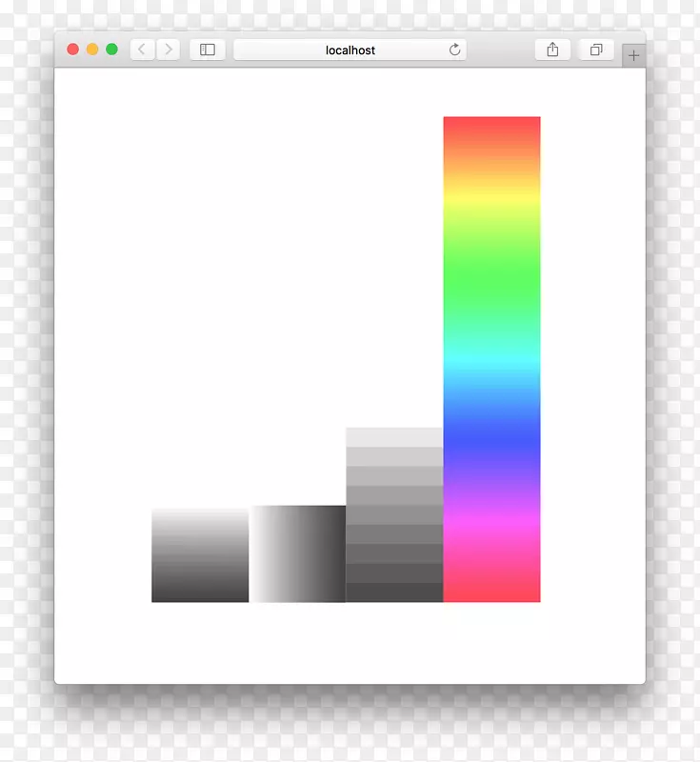Open the Share menu icon
The height and width of the screenshot is (762, 700).
click(552, 50)
